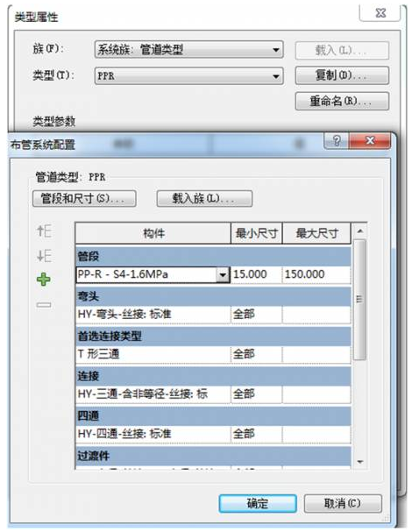Move the selected row down
Viewport: 419px width, 532px height.
pyautogui.click(x=44, y=255)
